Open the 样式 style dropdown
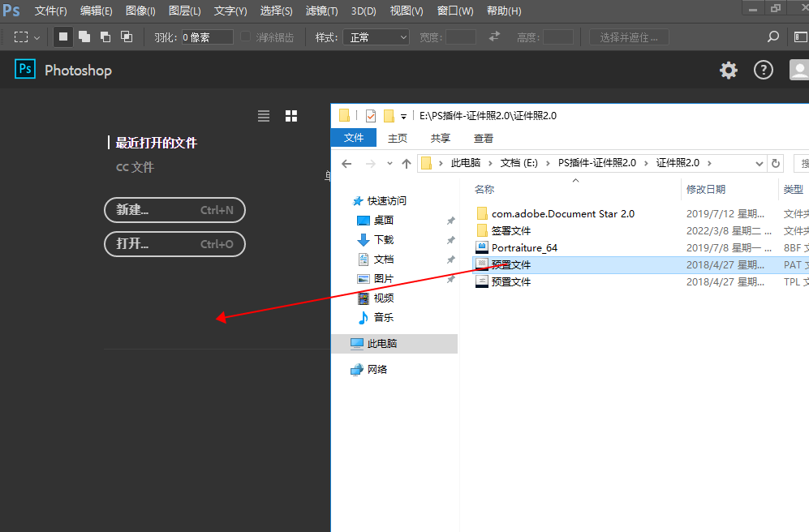The width and height of the screenshot is (809, 532). pyautogui.click(x=377, y=37)
